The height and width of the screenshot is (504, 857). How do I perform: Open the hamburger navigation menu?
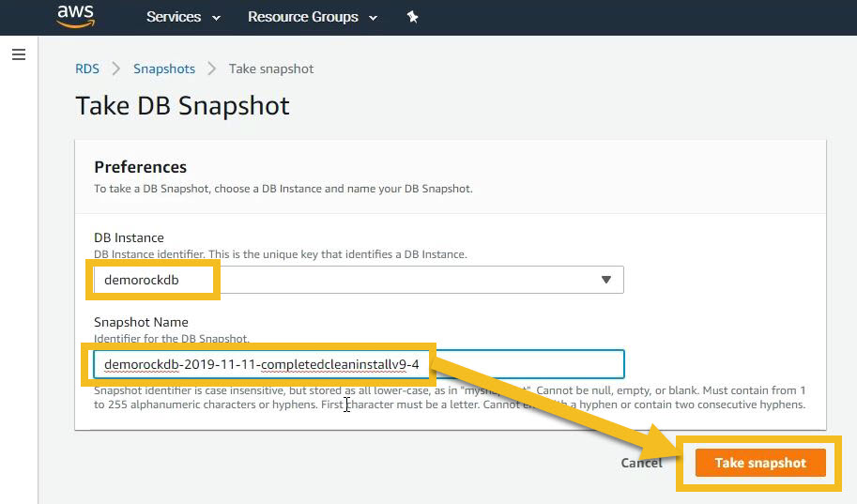pyautogui.click(x=19, y=54)
